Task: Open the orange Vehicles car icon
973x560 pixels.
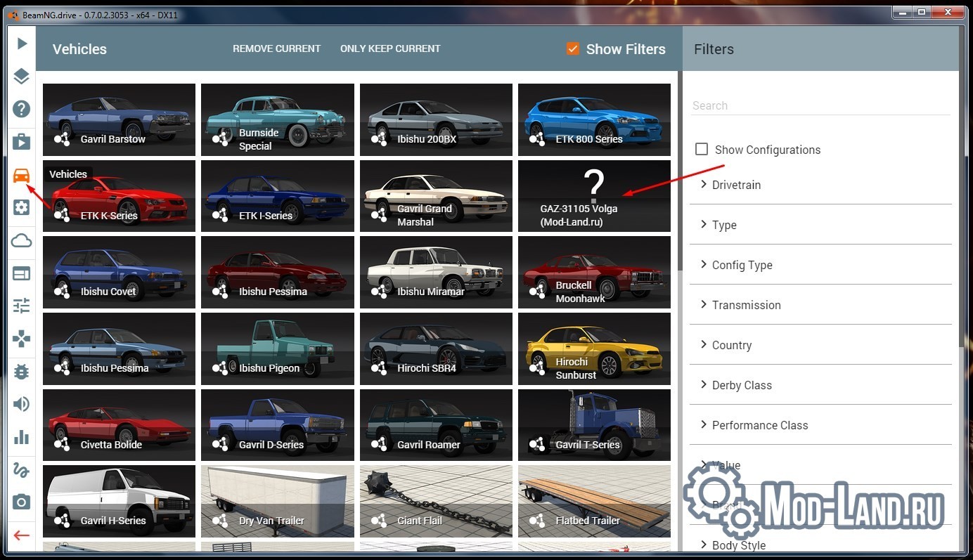Action: 22,175
